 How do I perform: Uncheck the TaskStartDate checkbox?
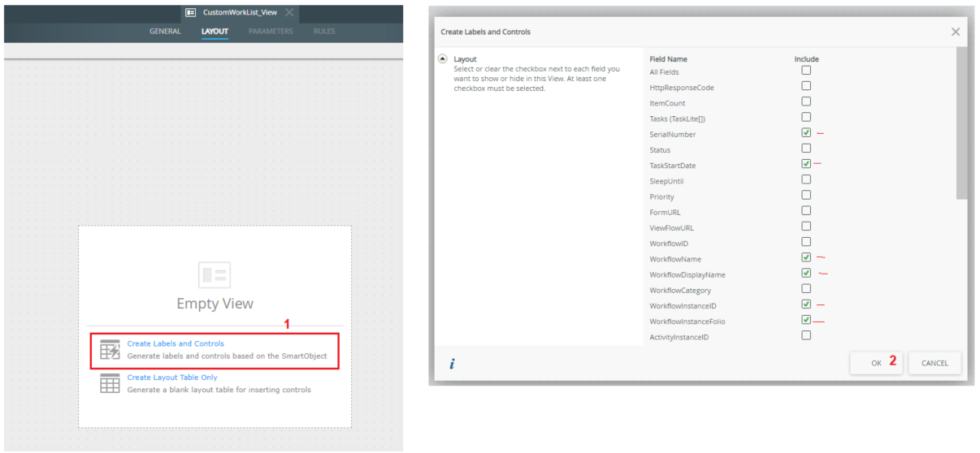(x=806, y=164)
